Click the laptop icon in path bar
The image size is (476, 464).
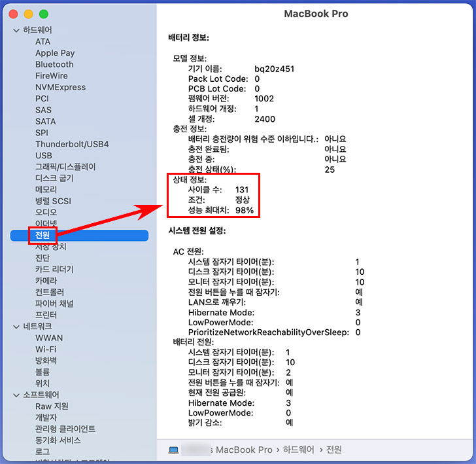coord(174,450)
